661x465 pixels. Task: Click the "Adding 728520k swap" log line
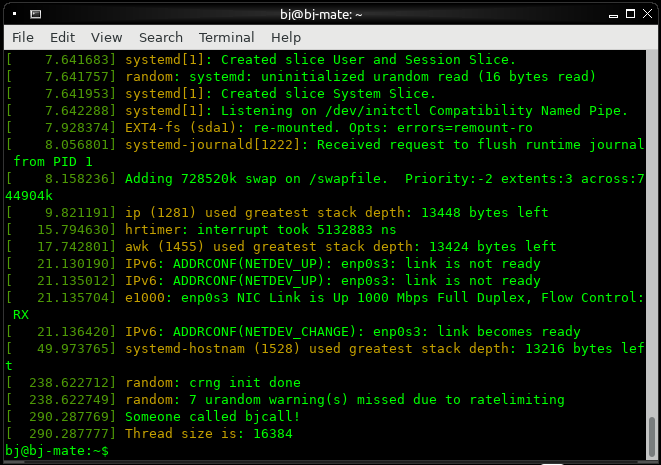tap(300, 179)
